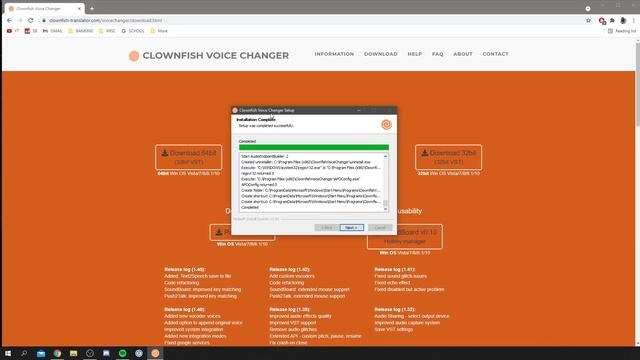640x360 pixels.
Task: Switch to Chrome in the taskbar
Action: point(57,353)
